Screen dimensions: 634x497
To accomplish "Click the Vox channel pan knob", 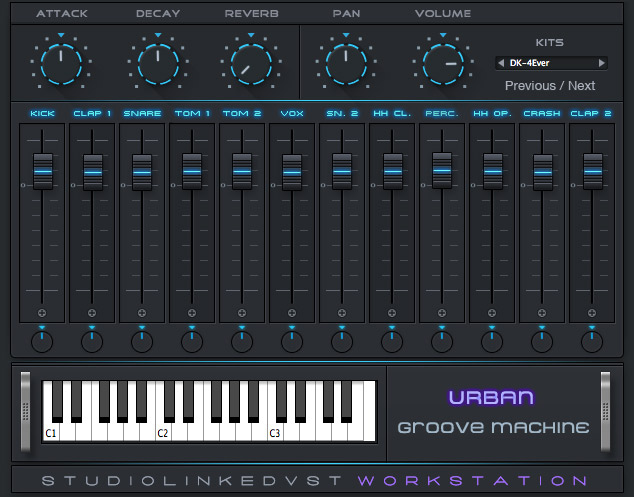I will pyautogui.click(x=292, y=342).
